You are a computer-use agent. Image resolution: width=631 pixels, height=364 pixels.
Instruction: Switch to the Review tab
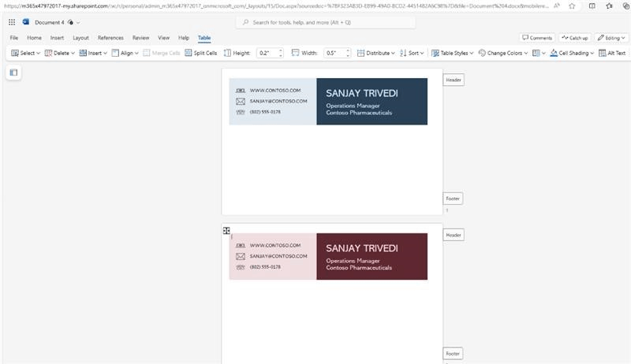[141, 38]
